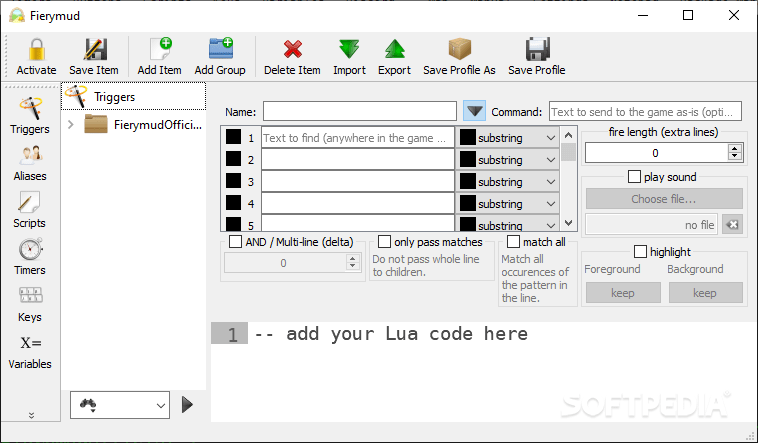Click in the Name input field
Screen dimensions: 758x443
click(x=360, y=111)
